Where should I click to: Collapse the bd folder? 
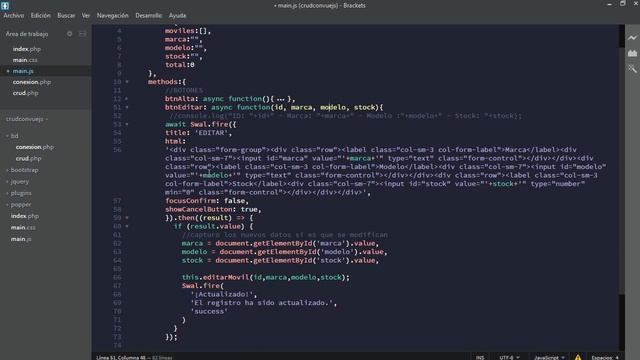(x=7, y=136)
